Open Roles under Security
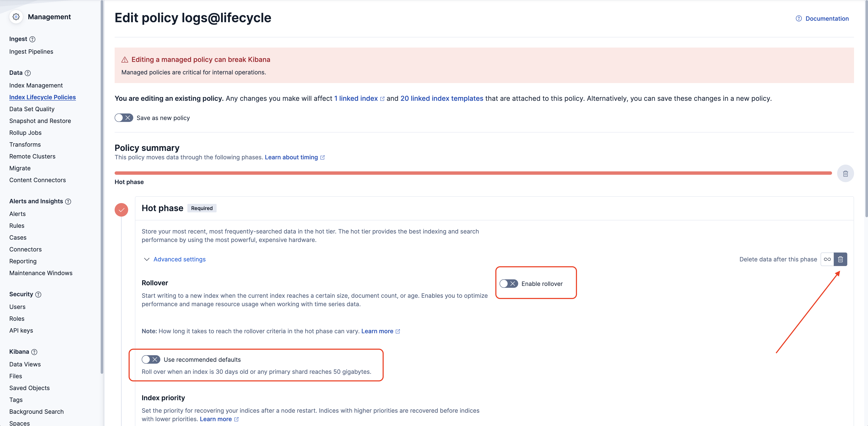This screenshot has height=426, width=868. (x=17, y=319)
